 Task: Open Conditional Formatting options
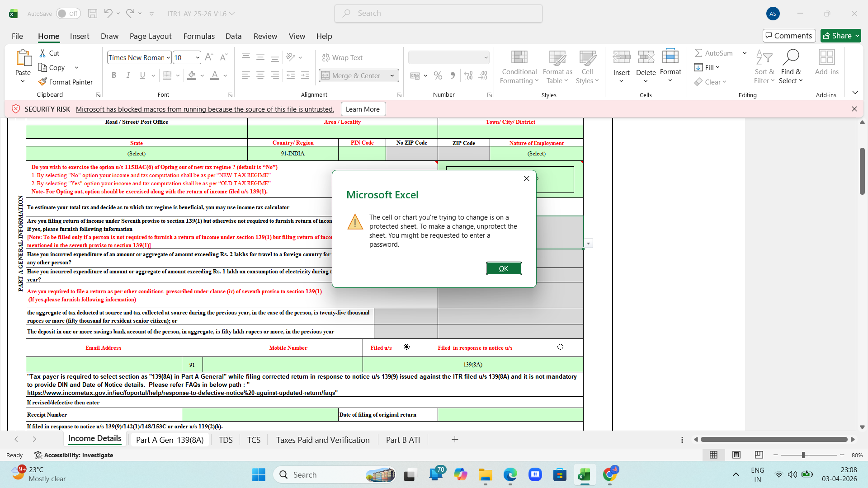(x=519, y=67)
